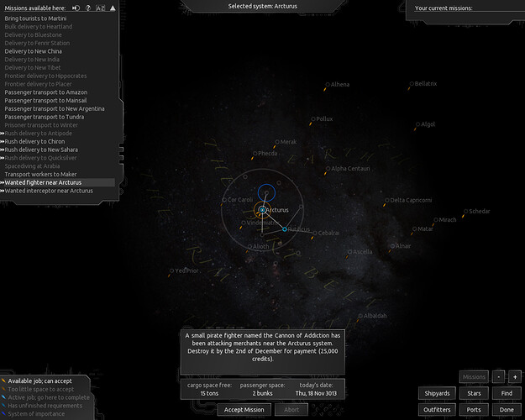Select the Alhena star system
Screen dimensions: 525x420
328,85
